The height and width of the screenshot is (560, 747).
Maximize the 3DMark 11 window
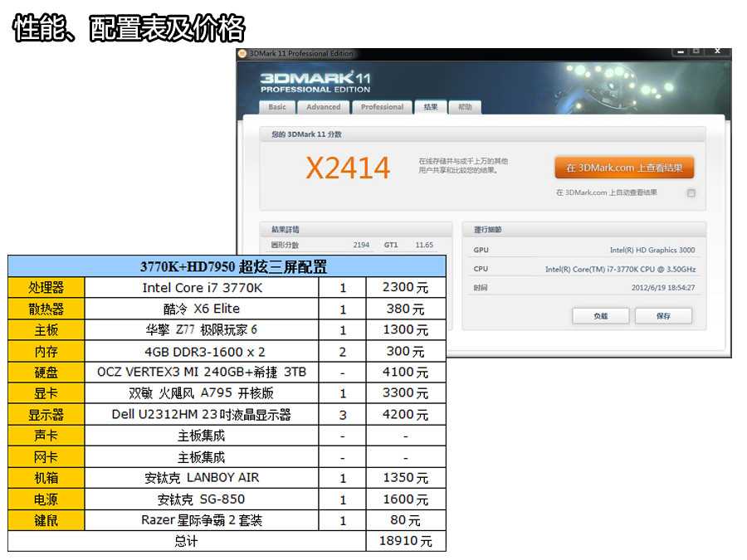696,51
